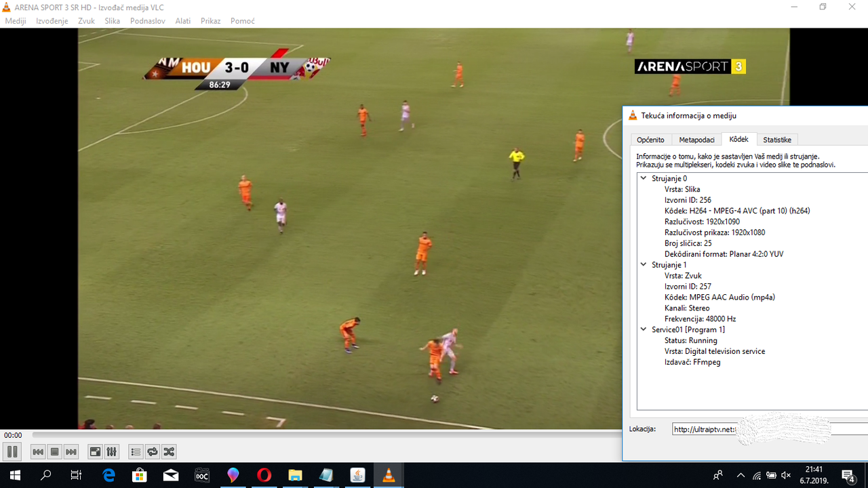Toggle fullscreen video mode
The height and width of the screenshot is (488, 868).
(x=96, y=452)
